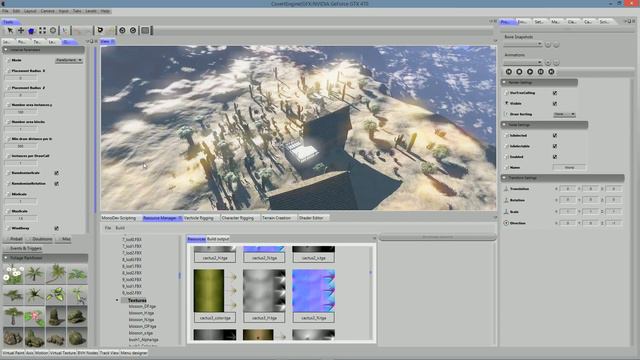Click the Direction icon in Transform Settings
This screenshot has height=360, width=640.
pyautogui.click(x=506, y=223)
